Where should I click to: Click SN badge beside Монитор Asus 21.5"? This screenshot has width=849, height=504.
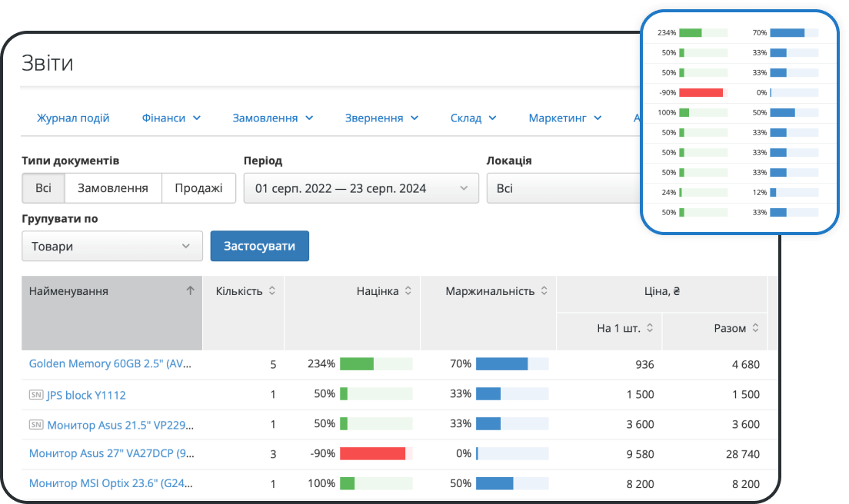tap(35, 424)
